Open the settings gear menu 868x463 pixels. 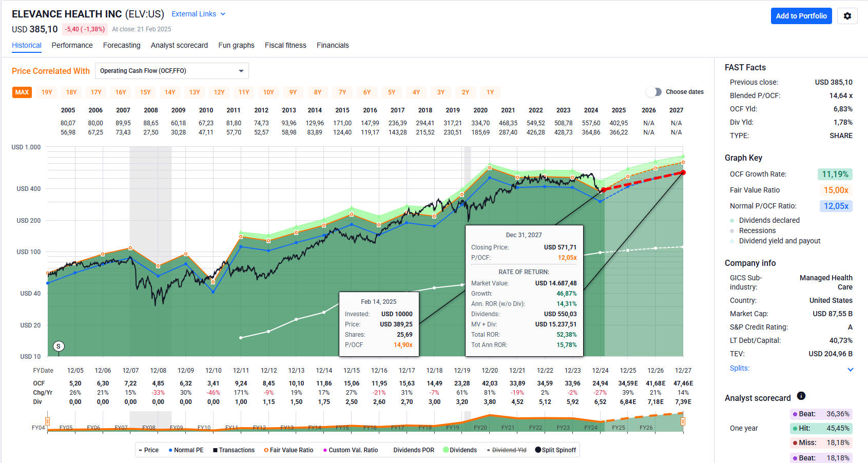click(x=847, y=16)
